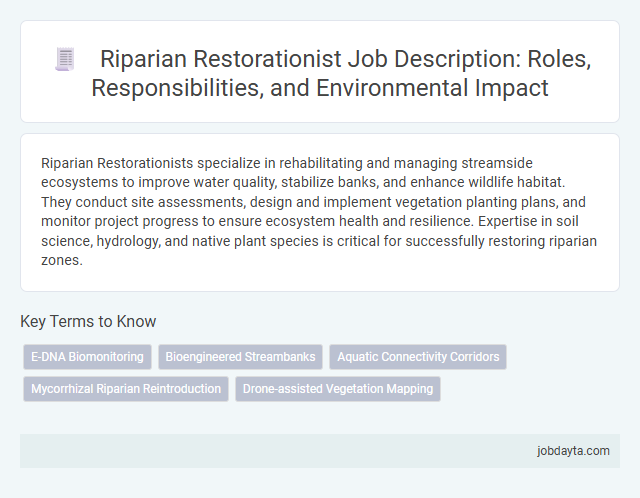
Task: Open the Aquatic Connectivity Corridors tag
Action: coord(418,357)
